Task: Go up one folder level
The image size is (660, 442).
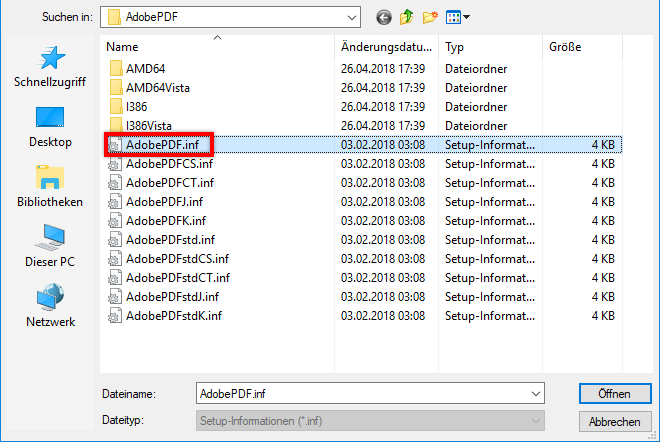Action: click(x=407, y=17)
